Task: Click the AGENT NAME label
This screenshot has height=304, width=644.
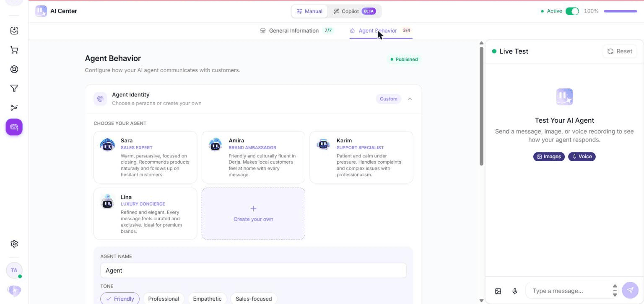Action: pos(116,256)
